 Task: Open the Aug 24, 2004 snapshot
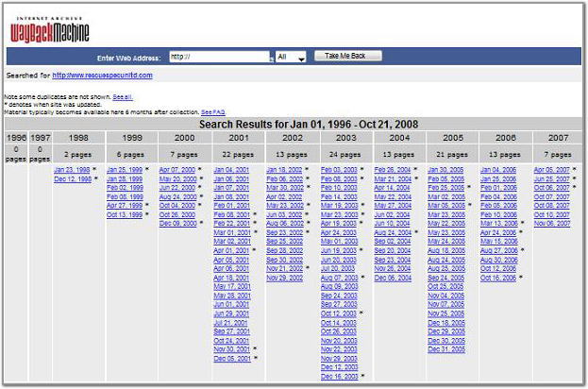pyautogui.click(x=392, y=232)
